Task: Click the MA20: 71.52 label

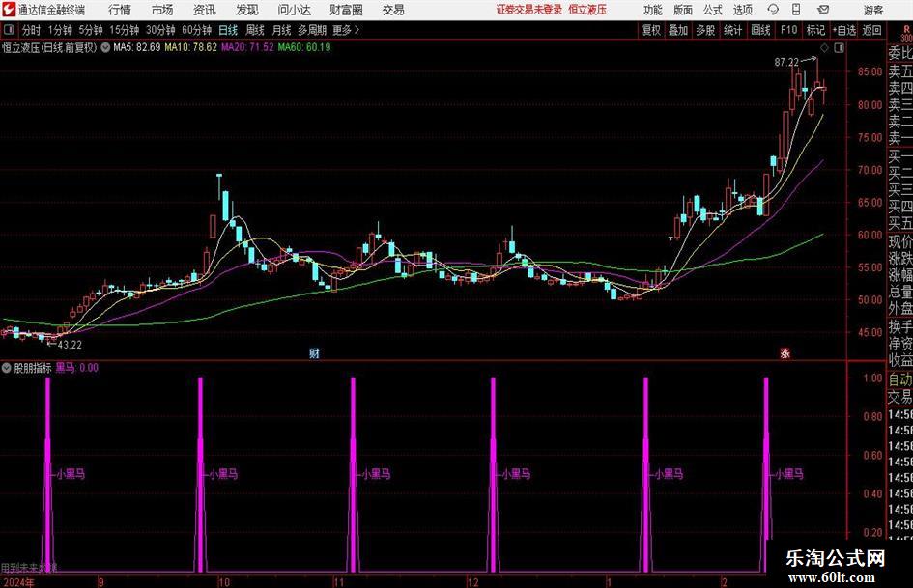Action: 247,47
